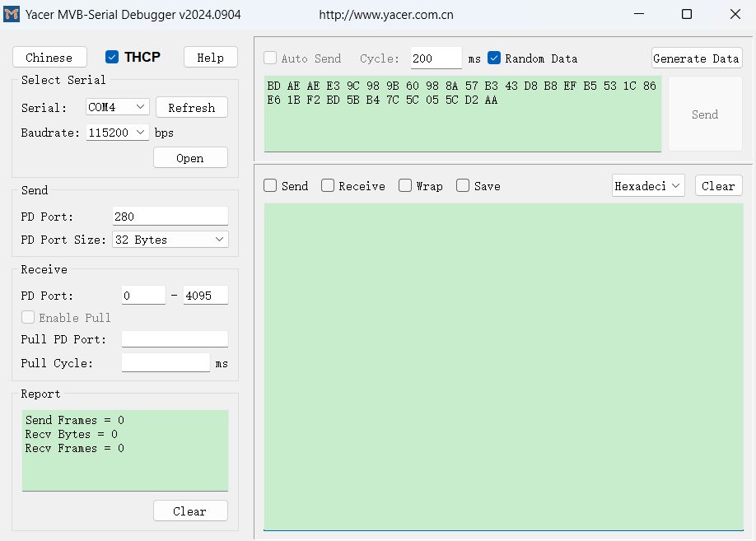Enable Auto Send

pos(270,58)
